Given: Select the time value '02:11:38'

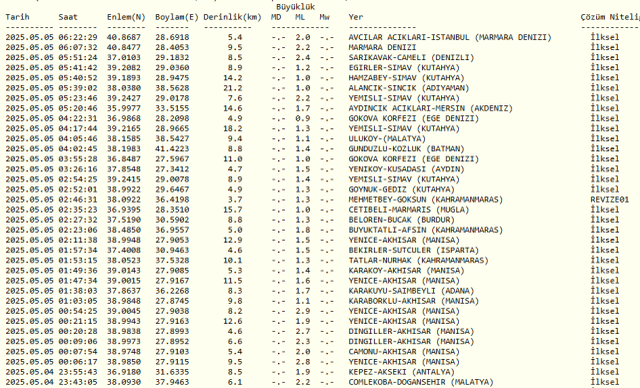Looking at the screenshot, I should (x=78, y=240).
